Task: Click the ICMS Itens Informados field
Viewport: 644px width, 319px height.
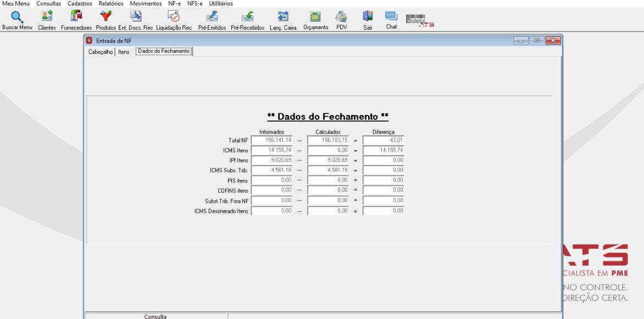Action: (271, 150)
